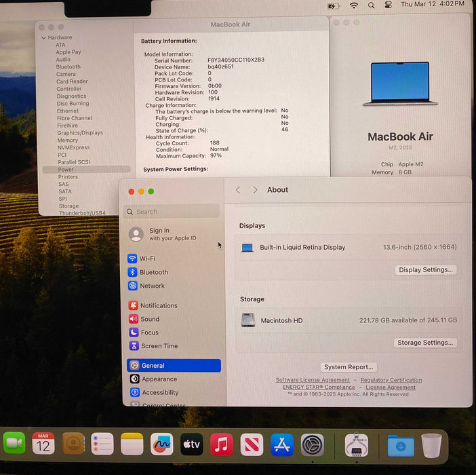Image resolution: width=476 pixels, height=475 pixels.
Task: Click System Settings icon in Dock
Action: click(313, 445)
